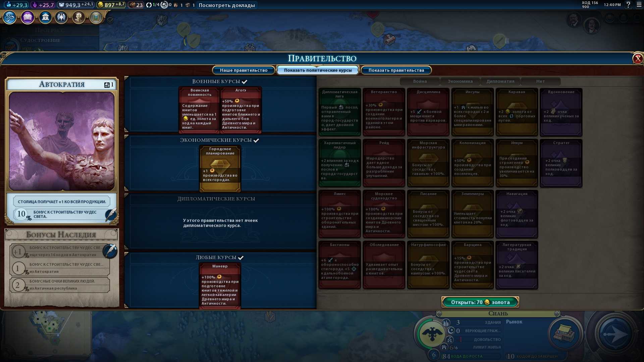
Task: Open the civics tree book icon
Action: click(28, 17)
